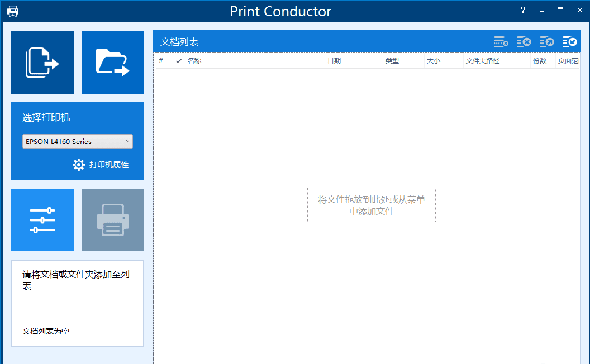
Task: Sort by the 类型 column header
Action: (403, 60)
